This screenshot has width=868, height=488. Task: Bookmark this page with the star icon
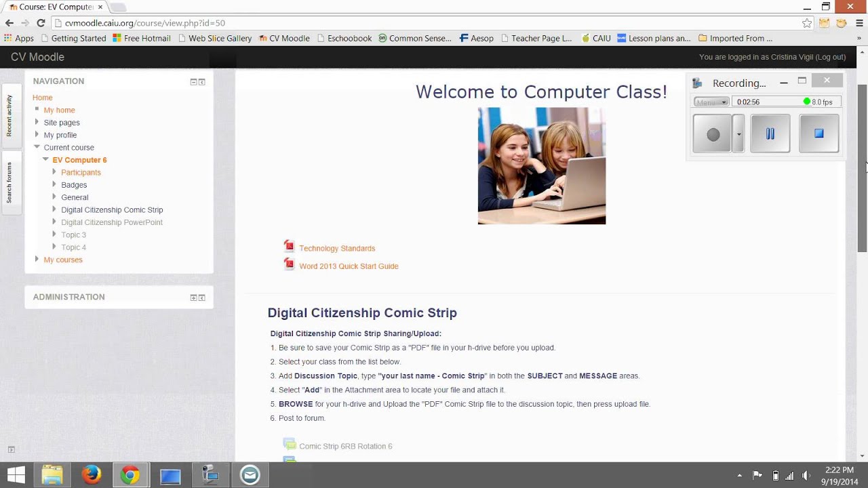[x=807, y=23]
